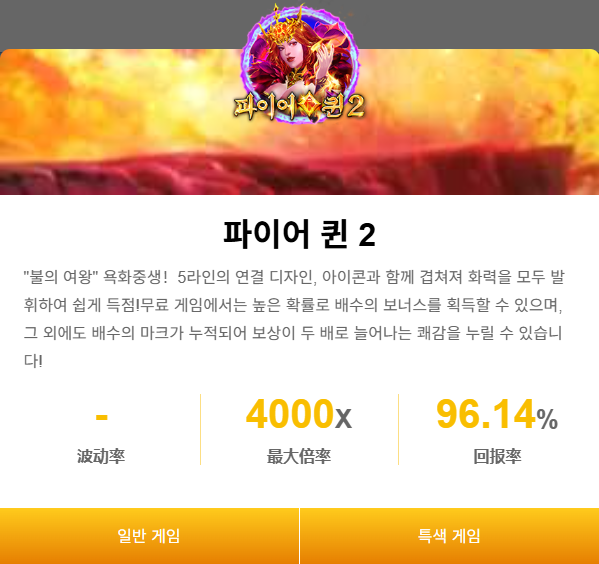Screen dimensions: 599x564
Task: Click the 回报率 label
Action: tap(497, 456)
